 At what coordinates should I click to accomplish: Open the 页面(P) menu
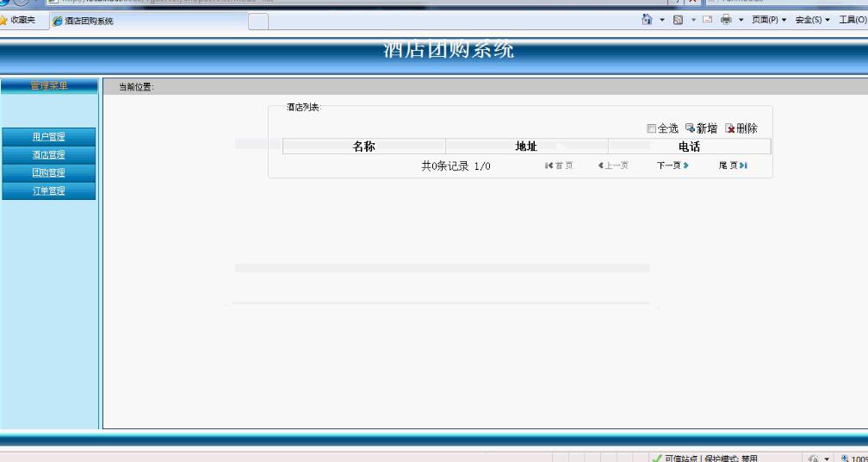click(769, 20)
